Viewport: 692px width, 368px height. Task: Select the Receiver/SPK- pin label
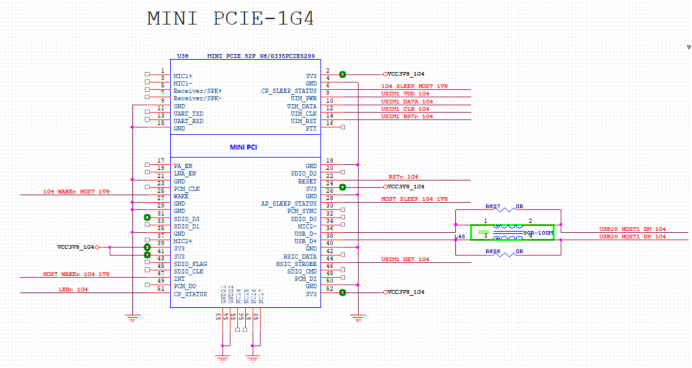tap(198, 98)
